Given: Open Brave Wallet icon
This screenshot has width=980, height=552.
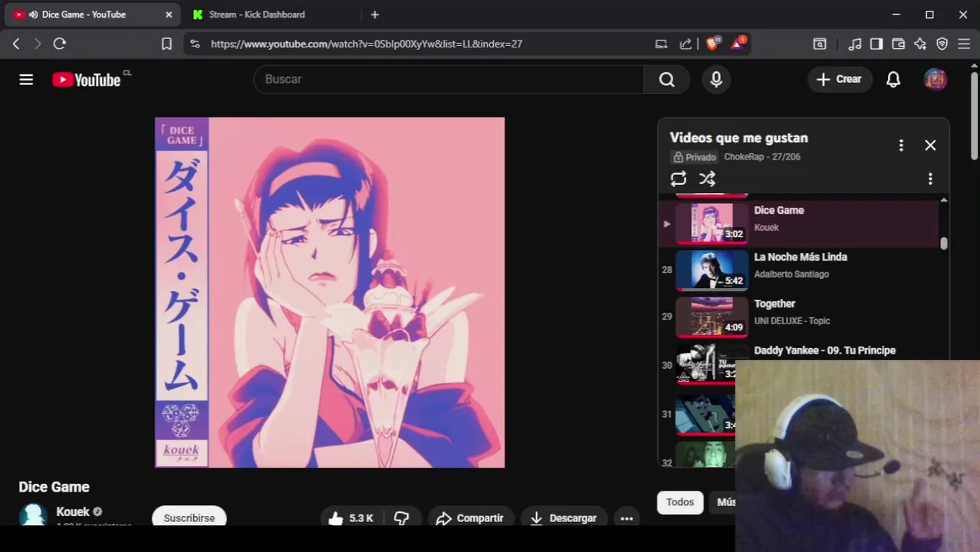Looking at the screenshot, I should coord(898,44).
